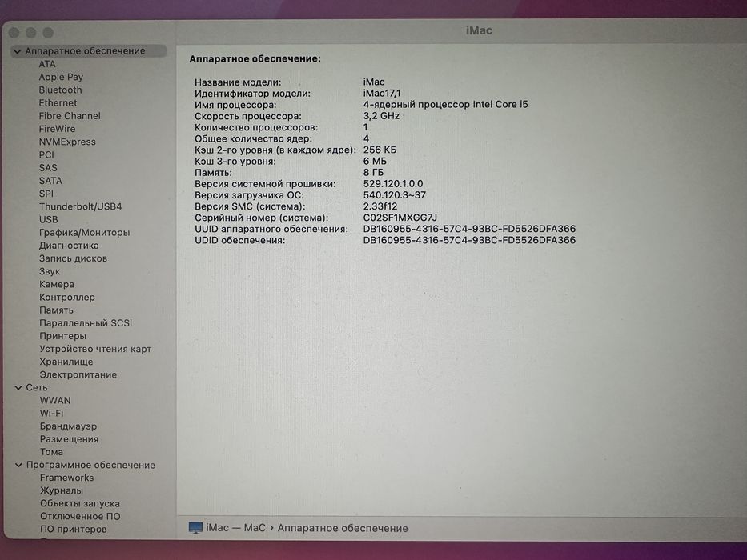747x560 pixels.
Task: Select USB in the sidebar
Action: click(49, 219)
